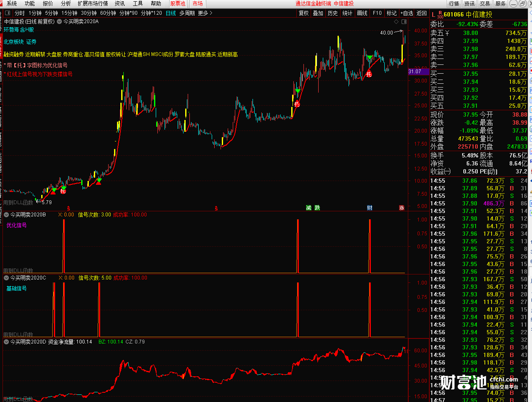This screenshot has height=402, width=532.
Task: Click the red 市场 button
Action: [198, 3]
